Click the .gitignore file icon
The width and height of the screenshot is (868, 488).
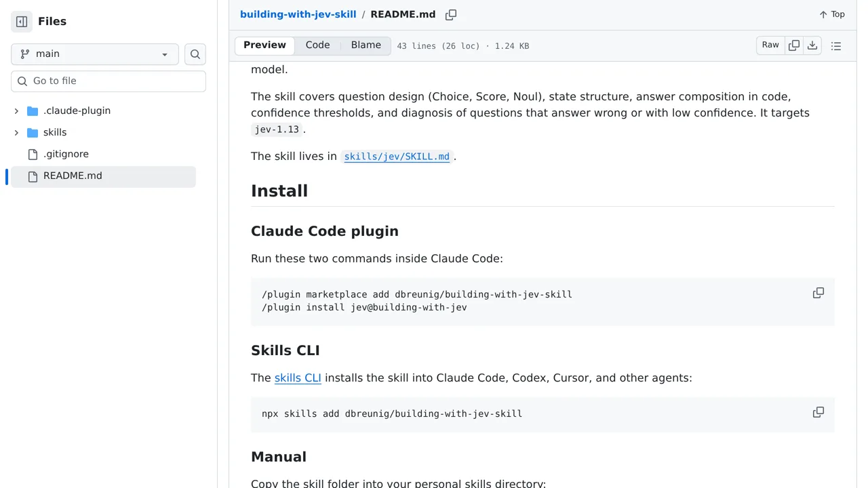point(33,154)
